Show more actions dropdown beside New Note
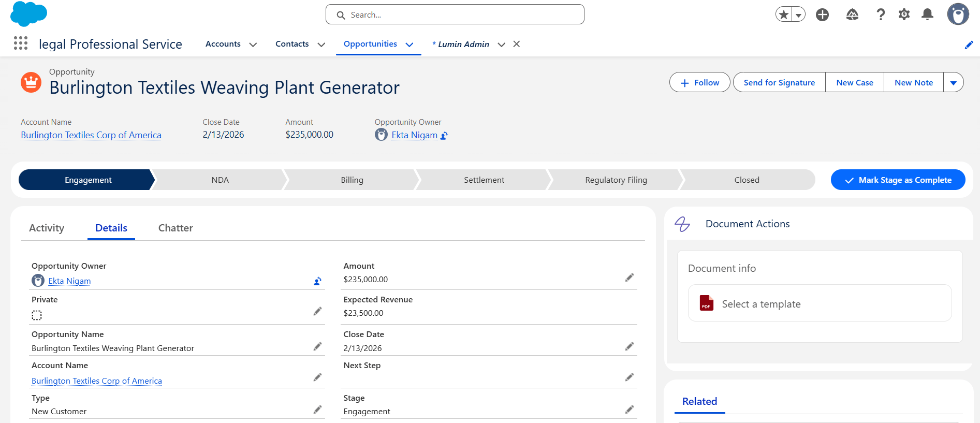Viewport: 980px width, 423px height. (953, 82)
